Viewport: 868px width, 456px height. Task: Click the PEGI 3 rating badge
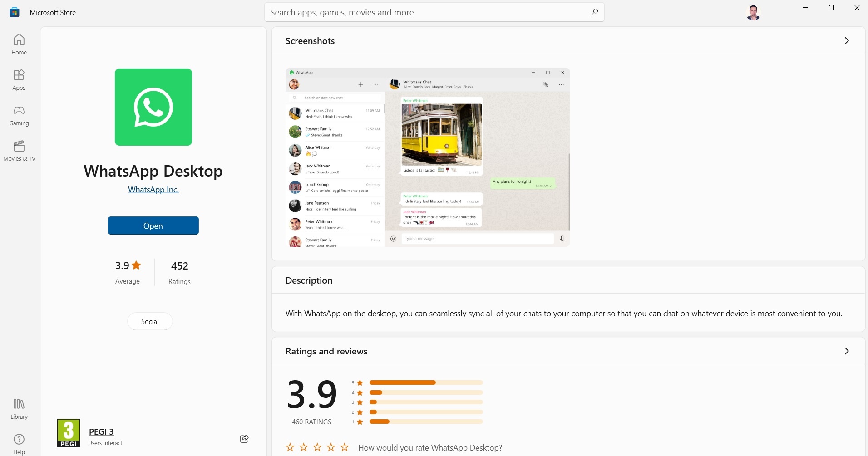(69, 433)
